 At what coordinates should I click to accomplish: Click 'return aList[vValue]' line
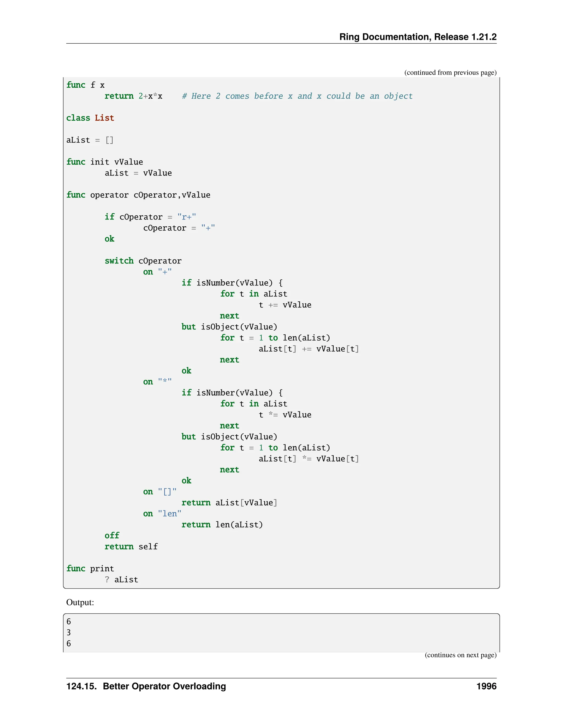tap(229, 503)
